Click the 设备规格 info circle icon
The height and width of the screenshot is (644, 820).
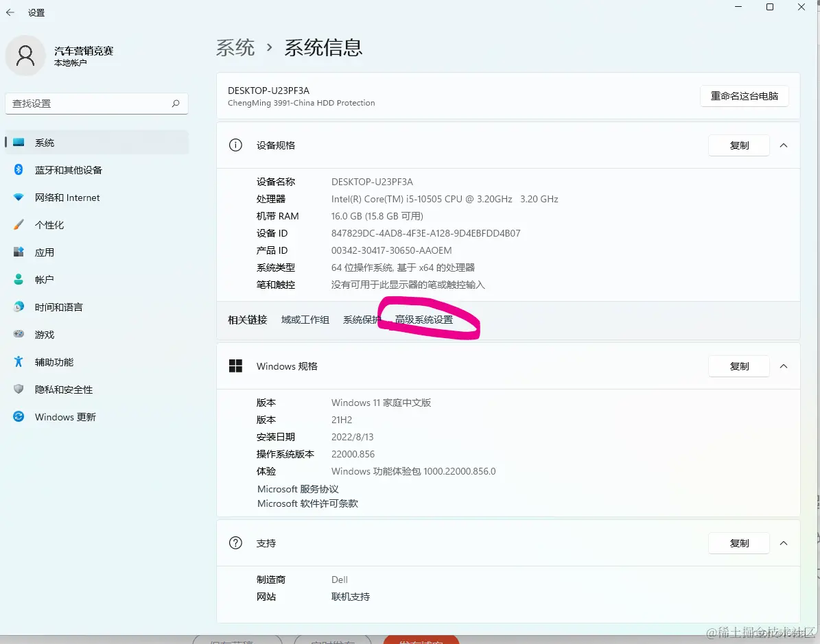point(235,145)
